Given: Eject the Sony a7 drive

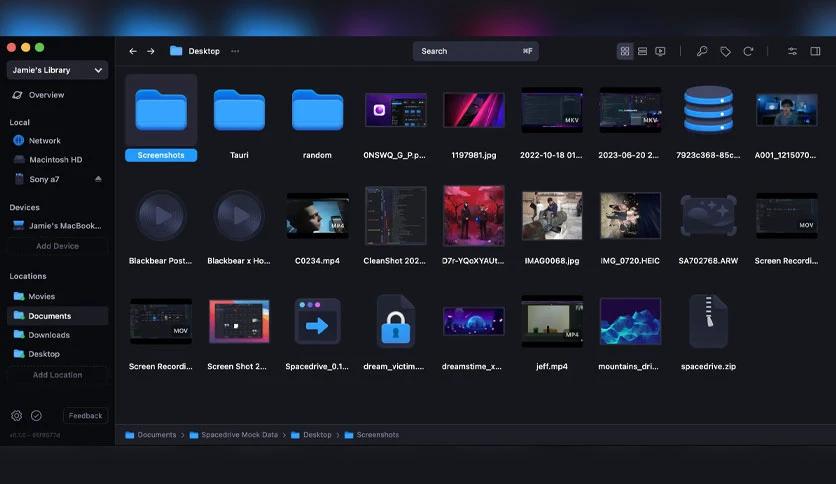Looking at the screenshot, I should (98, 179).
